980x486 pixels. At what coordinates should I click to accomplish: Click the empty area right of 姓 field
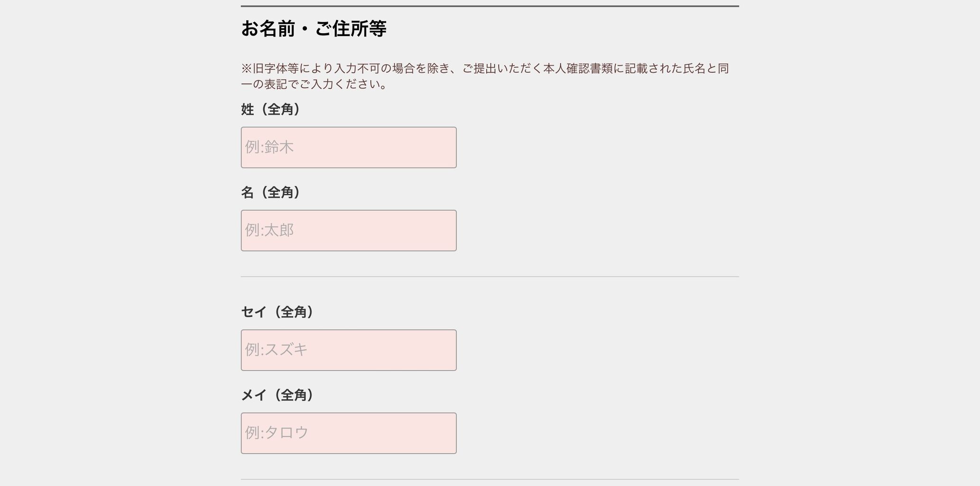[598, 147]
